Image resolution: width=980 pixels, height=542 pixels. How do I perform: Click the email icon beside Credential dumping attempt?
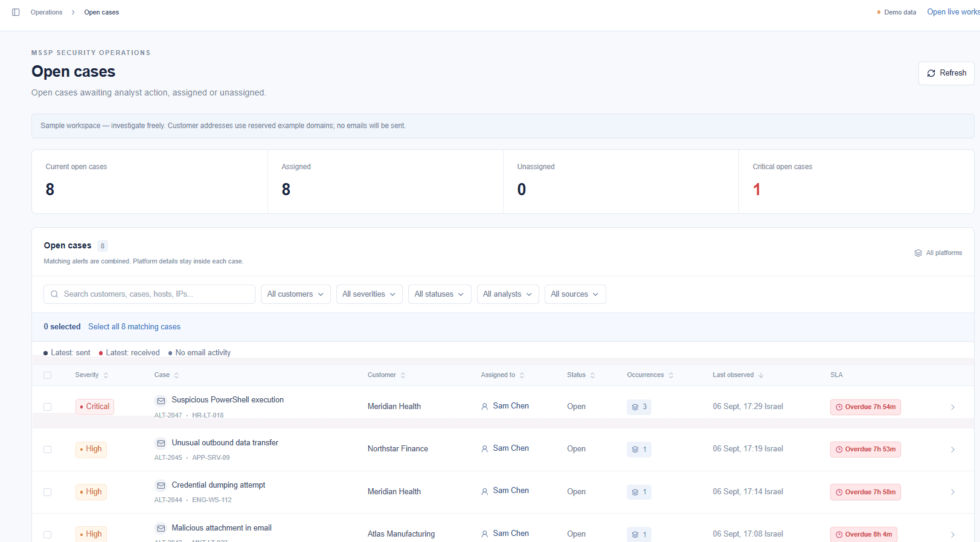[161, 486]
